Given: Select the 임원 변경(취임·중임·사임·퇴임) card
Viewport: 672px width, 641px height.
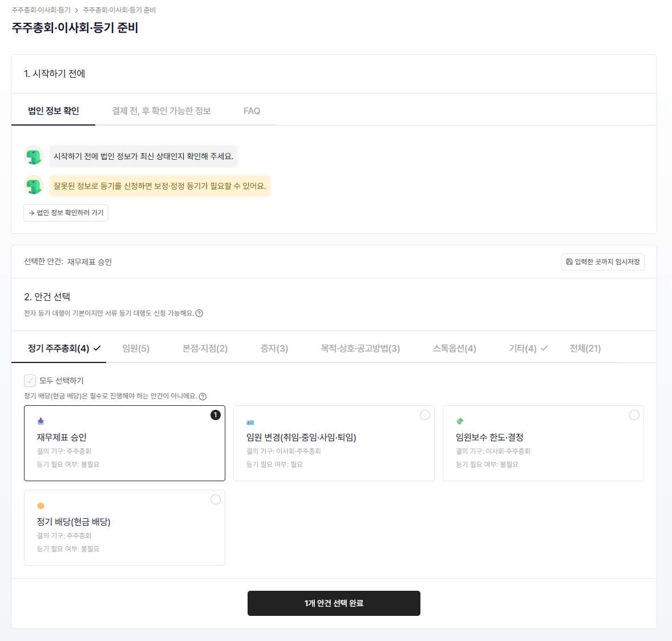Looking at the screenshot, I should click(x=334, y=444).
